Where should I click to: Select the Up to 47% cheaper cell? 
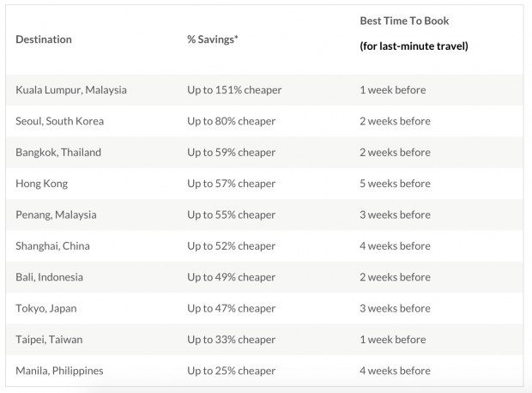pos(232,308)
